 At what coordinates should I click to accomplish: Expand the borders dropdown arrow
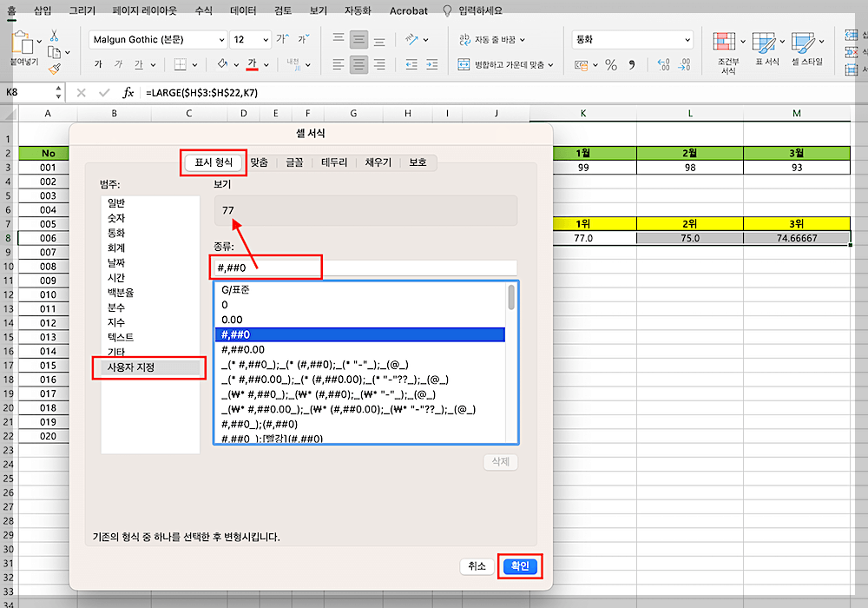(x=194, y=65)
